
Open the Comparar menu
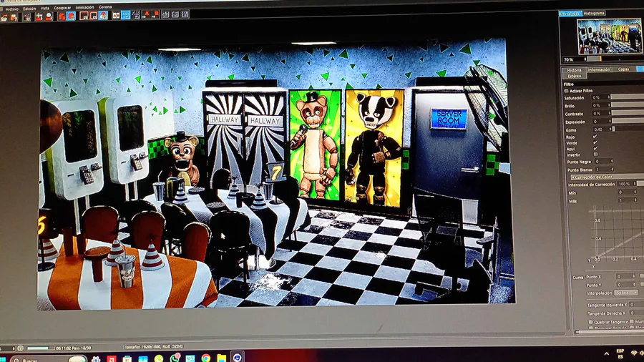tap(62, 8)
